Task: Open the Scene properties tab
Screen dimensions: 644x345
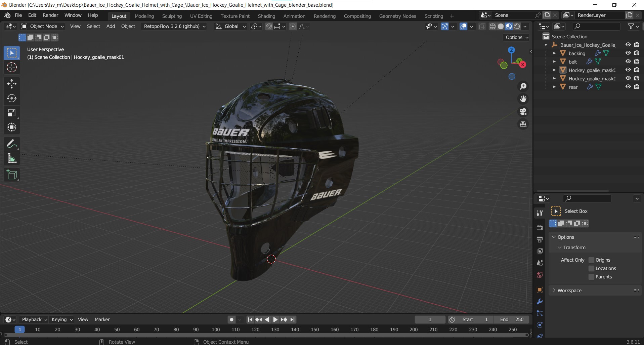Action: click(540, 263)
